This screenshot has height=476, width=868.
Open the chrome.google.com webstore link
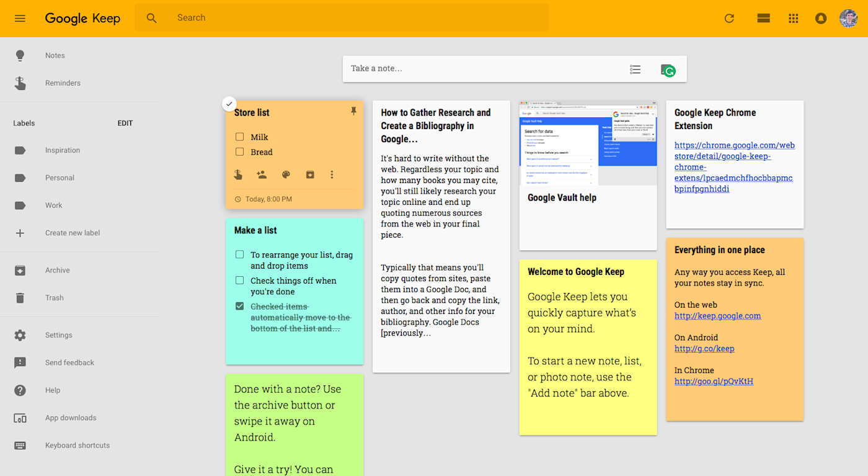735,167
